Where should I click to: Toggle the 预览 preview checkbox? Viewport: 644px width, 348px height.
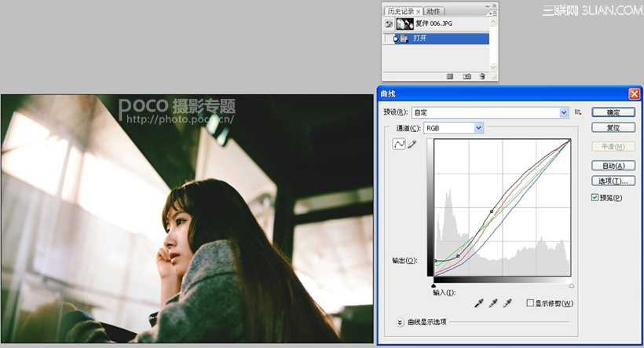click(595, 197)
